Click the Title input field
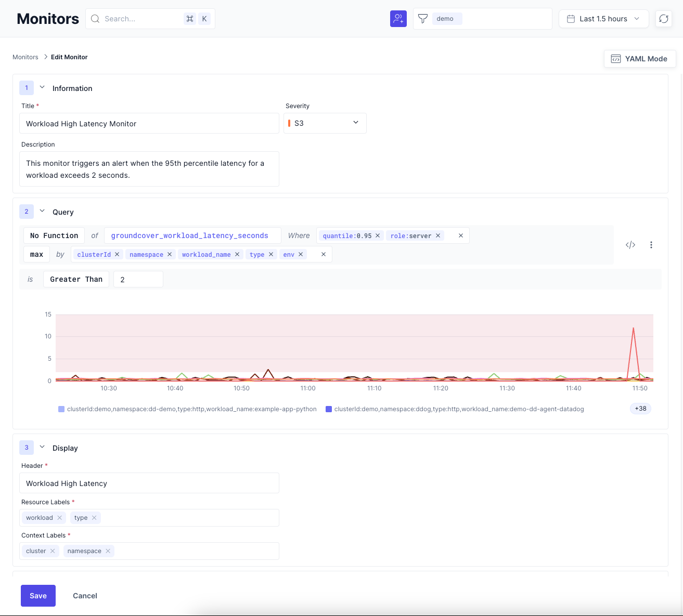683x616 pixels. 149,124
